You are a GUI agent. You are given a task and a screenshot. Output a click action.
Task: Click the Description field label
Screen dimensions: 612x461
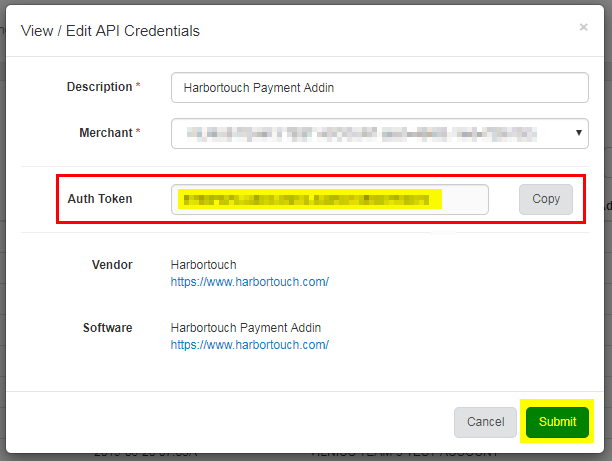tap(99, 87)
